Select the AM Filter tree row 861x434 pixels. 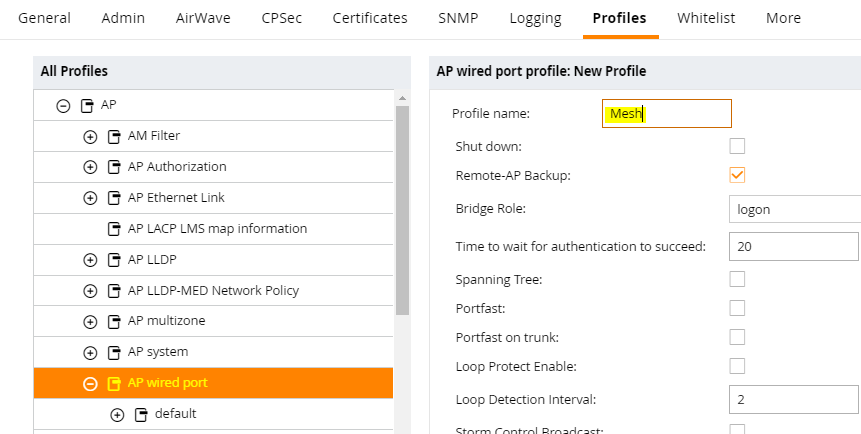coord(214,136)
